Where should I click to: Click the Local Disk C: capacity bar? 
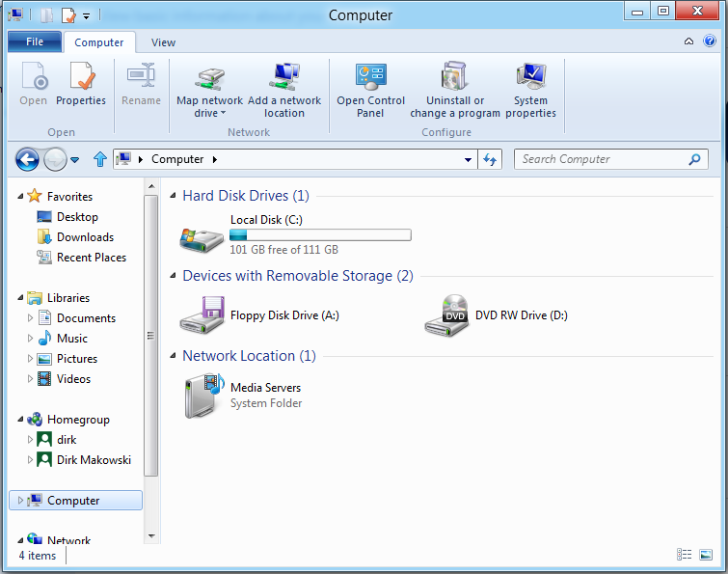(320, 235)
